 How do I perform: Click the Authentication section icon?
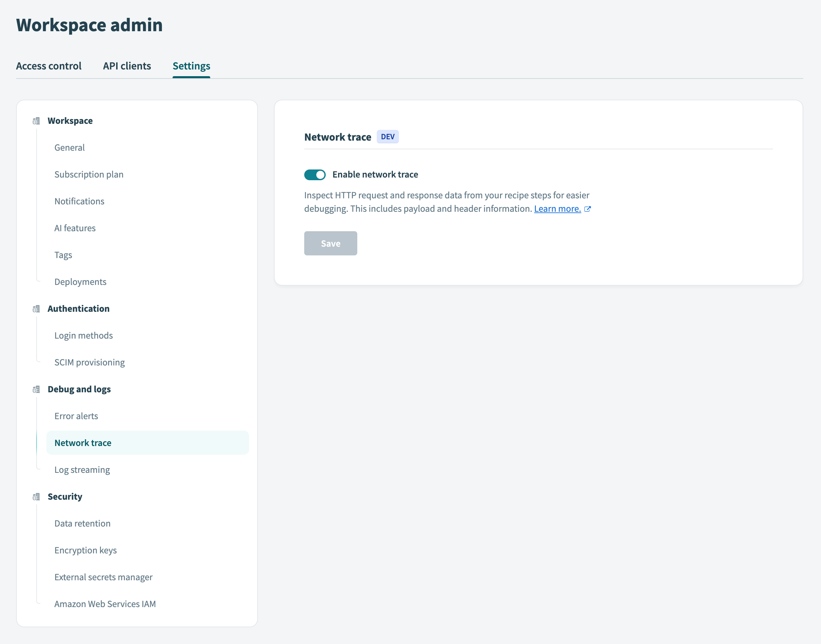click(36, 309)
